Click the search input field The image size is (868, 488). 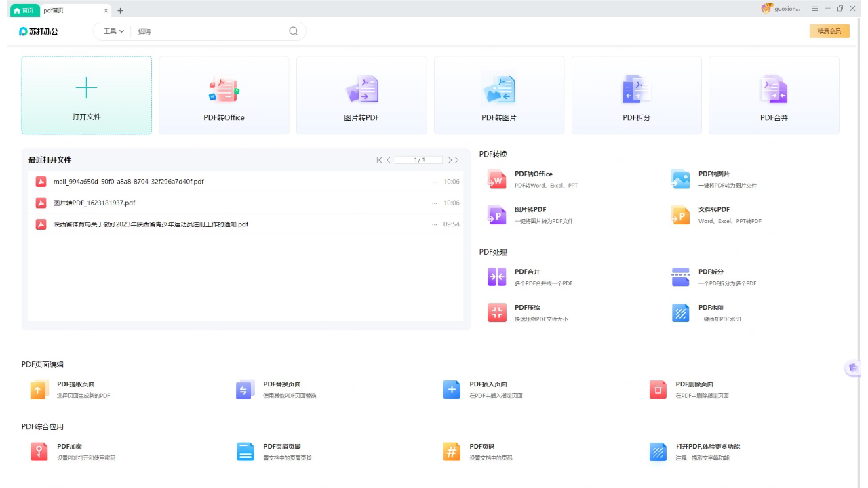coord(210,31)
